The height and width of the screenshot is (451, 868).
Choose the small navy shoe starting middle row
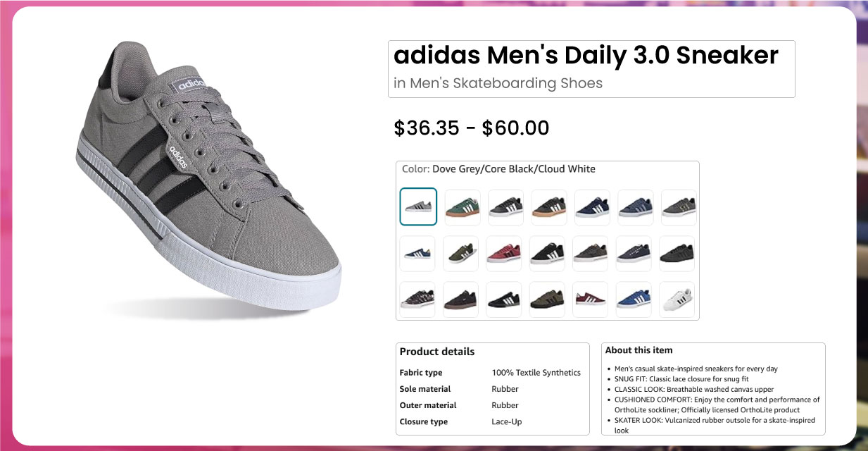(x=418, y=253)
